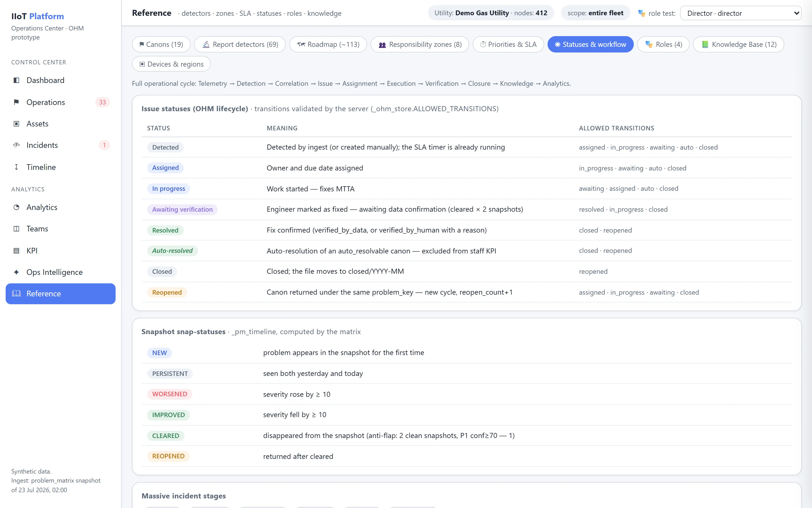Click the Reference book icon
This screenshot has height=508, width=812.
pos(16,294)
